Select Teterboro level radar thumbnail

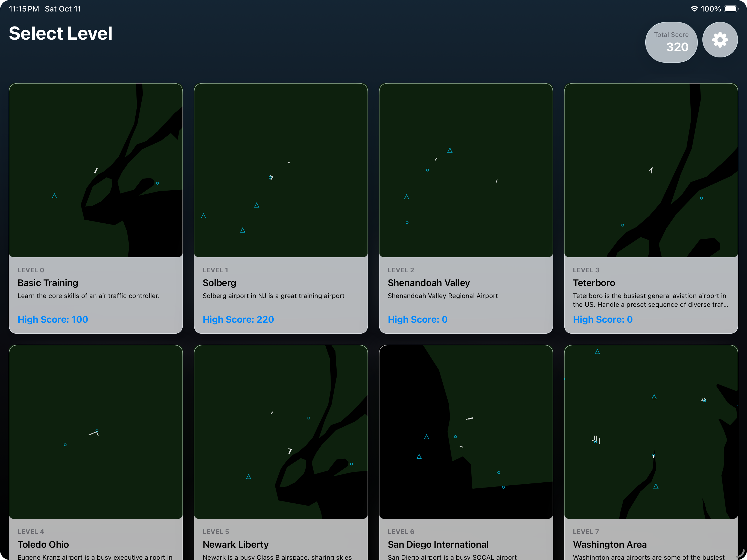651,170
